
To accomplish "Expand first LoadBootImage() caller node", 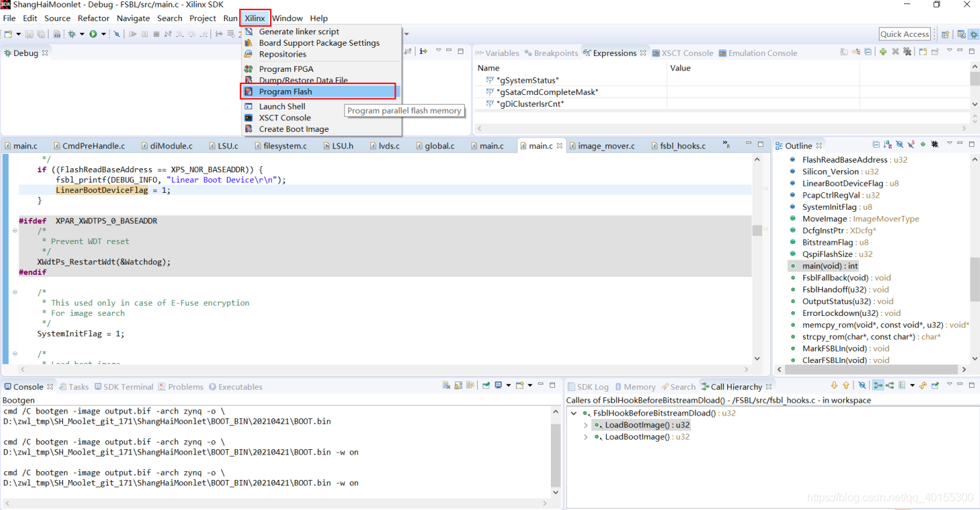I will 586,425.
